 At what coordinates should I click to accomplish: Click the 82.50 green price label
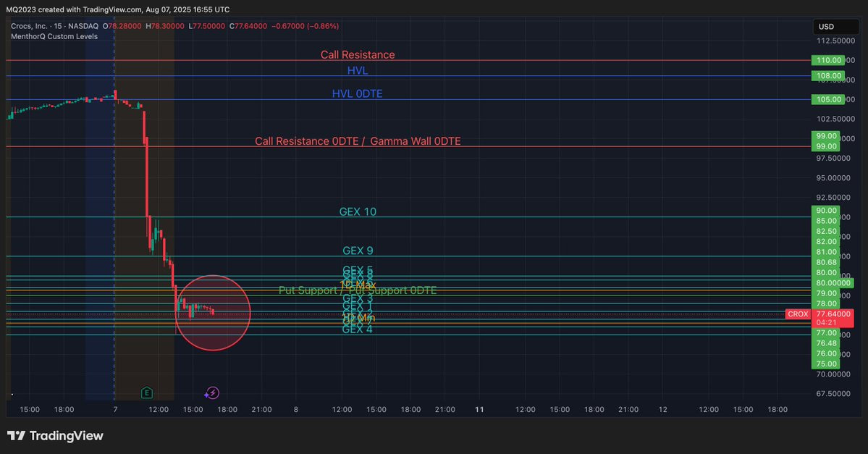coord(826,232)
